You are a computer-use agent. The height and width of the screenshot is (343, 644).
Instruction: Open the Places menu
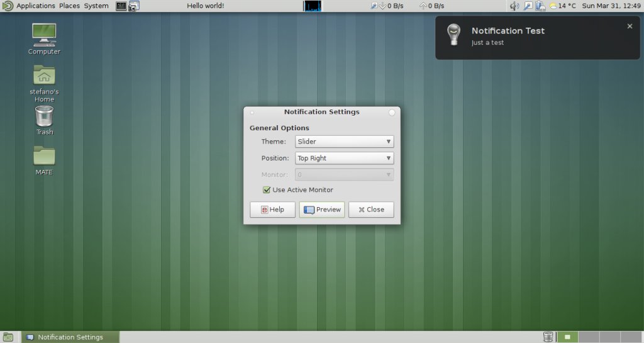tap(69, 6)
